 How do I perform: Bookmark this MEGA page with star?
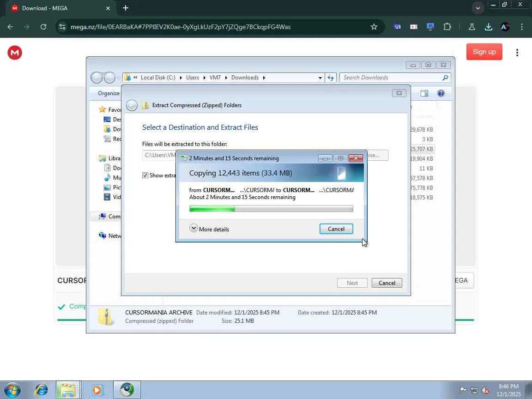click(374, 27)
